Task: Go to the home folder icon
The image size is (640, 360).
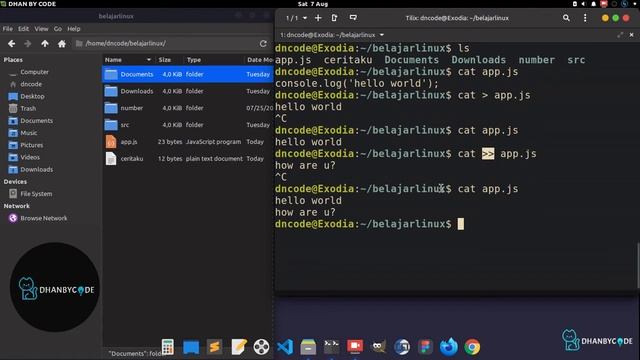Action: (62, 43)
